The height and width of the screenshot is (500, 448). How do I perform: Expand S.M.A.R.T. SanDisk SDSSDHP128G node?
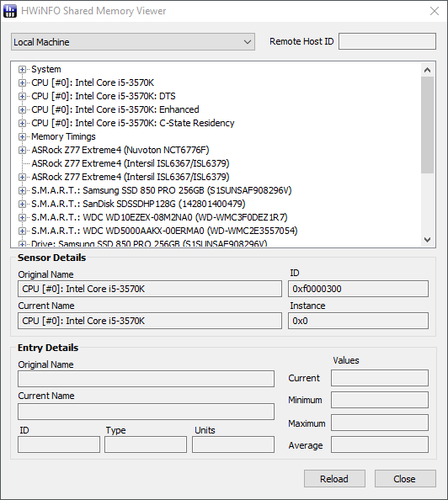[x=22, y=204]
